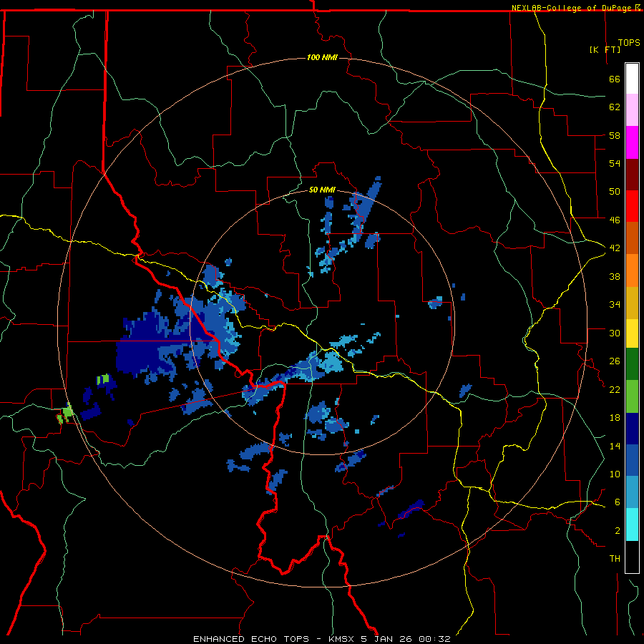Click the legend value 42

615,248
